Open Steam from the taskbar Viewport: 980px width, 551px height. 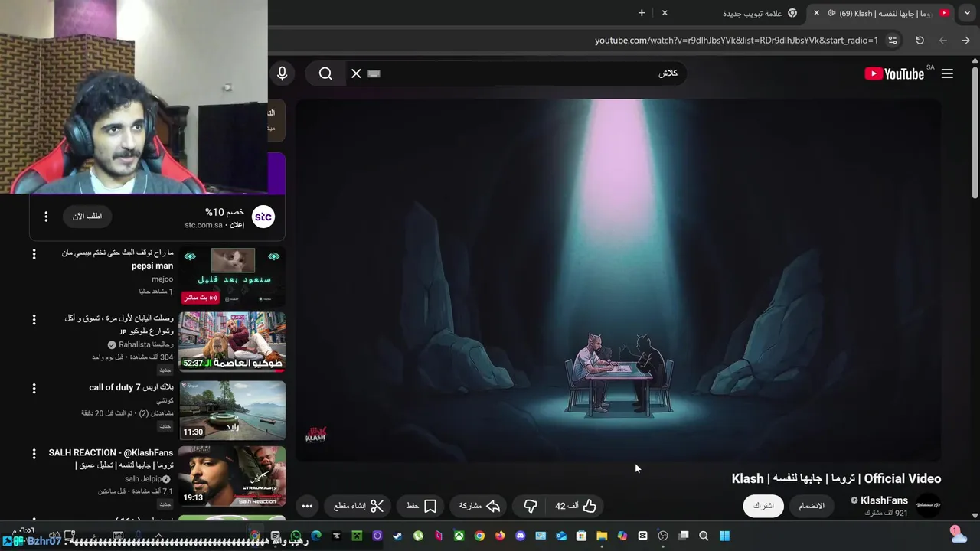coord(397,536)
